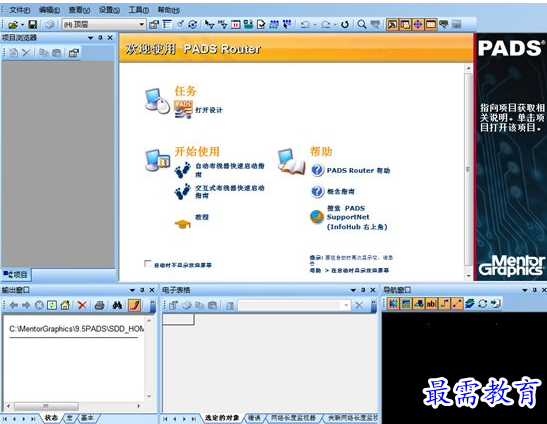
Task: Click the 'ab' text display icon in navigation window
Action: [431, 304]
